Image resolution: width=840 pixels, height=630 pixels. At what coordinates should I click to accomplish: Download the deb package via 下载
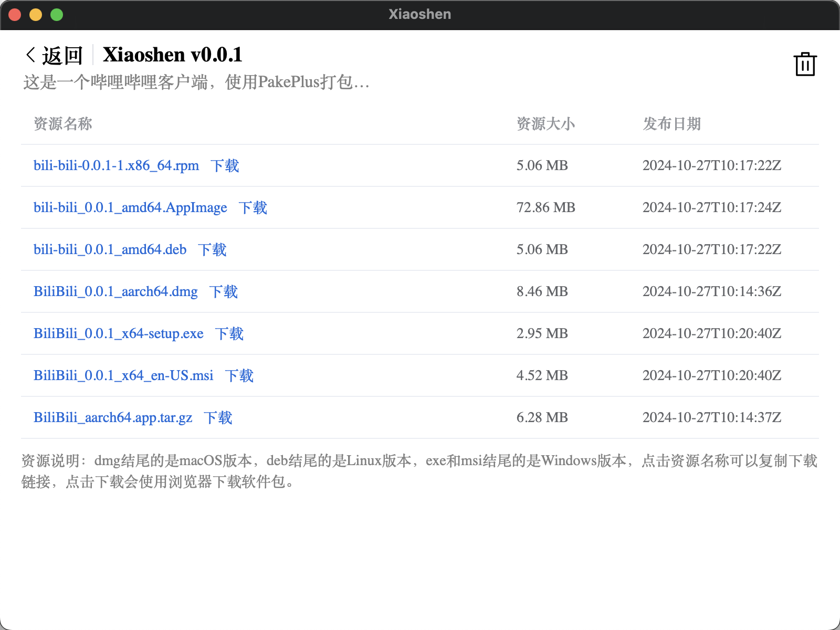point(213,249)
